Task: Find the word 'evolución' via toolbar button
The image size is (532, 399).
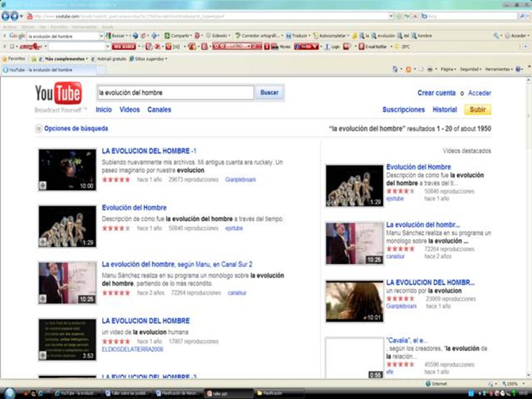Action: [383, 35]
